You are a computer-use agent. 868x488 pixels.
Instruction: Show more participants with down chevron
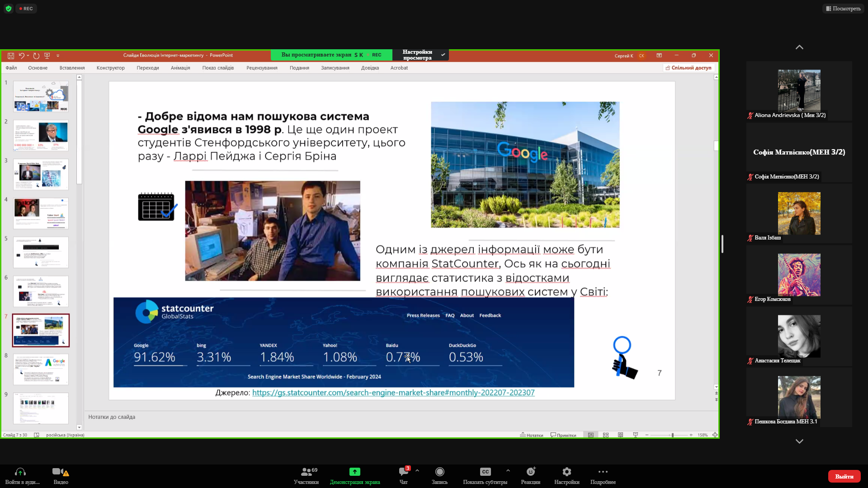tap(799, 441)
